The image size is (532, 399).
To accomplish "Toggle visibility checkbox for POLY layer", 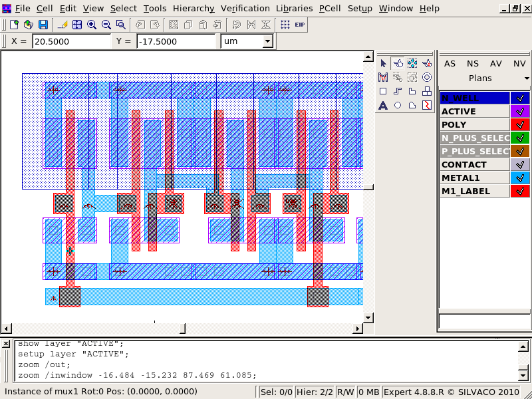I will click(520, 124).
